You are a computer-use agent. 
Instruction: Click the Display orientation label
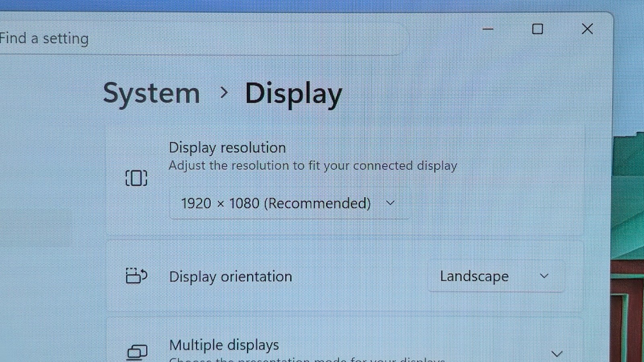pyautogui.click(x=231, y=277)
